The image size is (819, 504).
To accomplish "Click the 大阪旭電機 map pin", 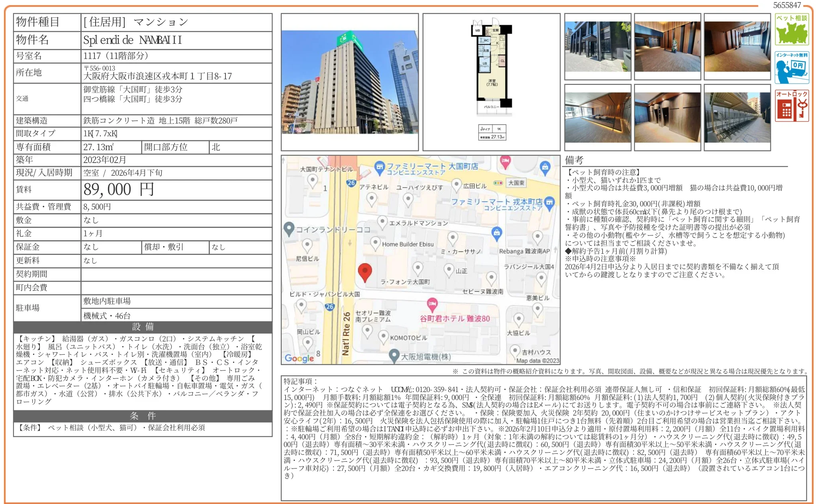I will (394, 355).
